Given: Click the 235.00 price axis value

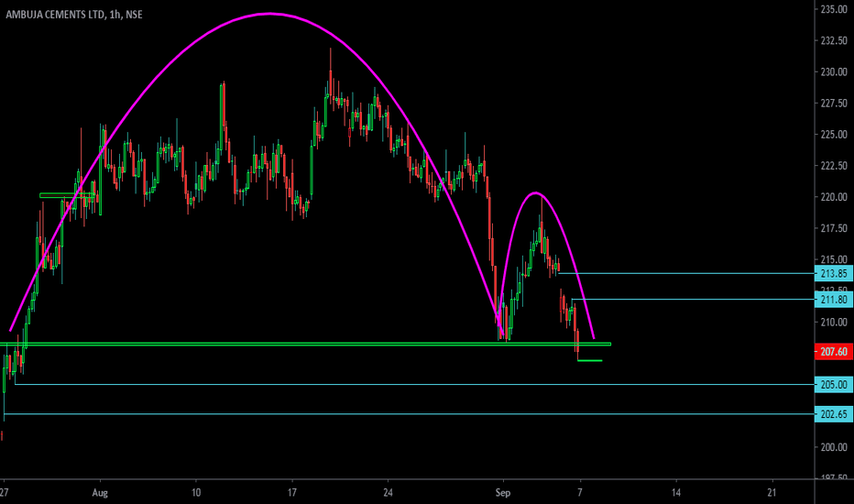Looking at the screenshot, I should pyautogui.click(x=834, y=9).
